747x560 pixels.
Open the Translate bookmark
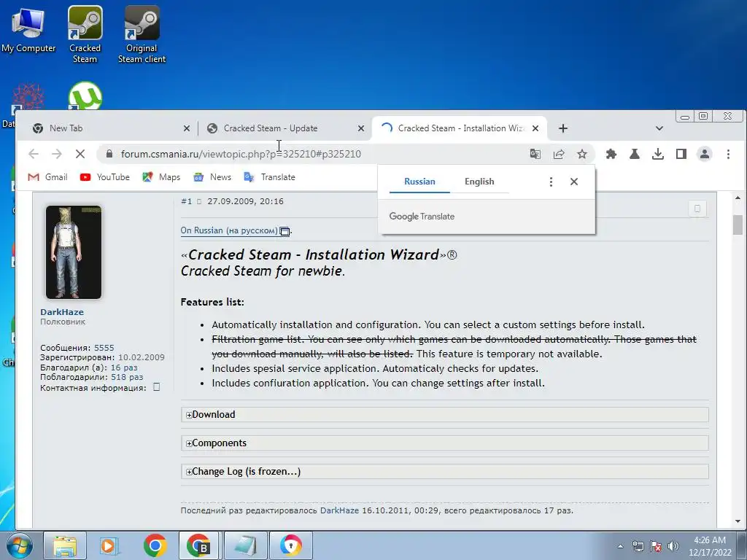pos(270,177)
